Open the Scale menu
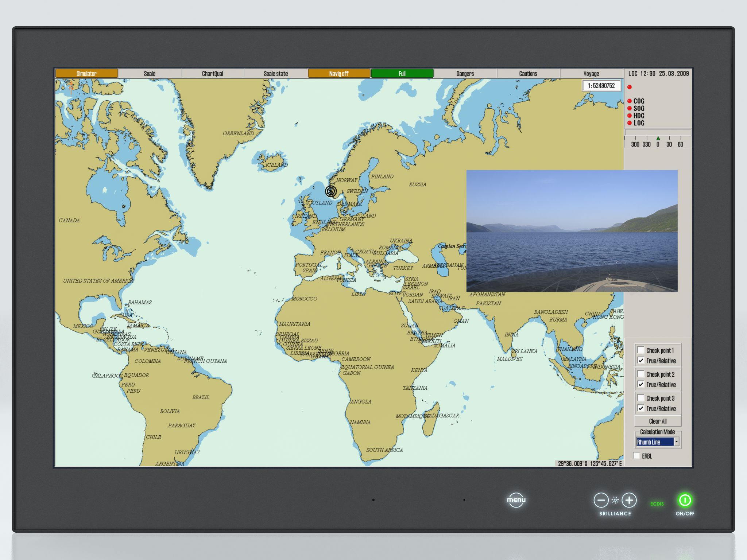This screenshot has height=560, width=747. click(x=150, y=74)
